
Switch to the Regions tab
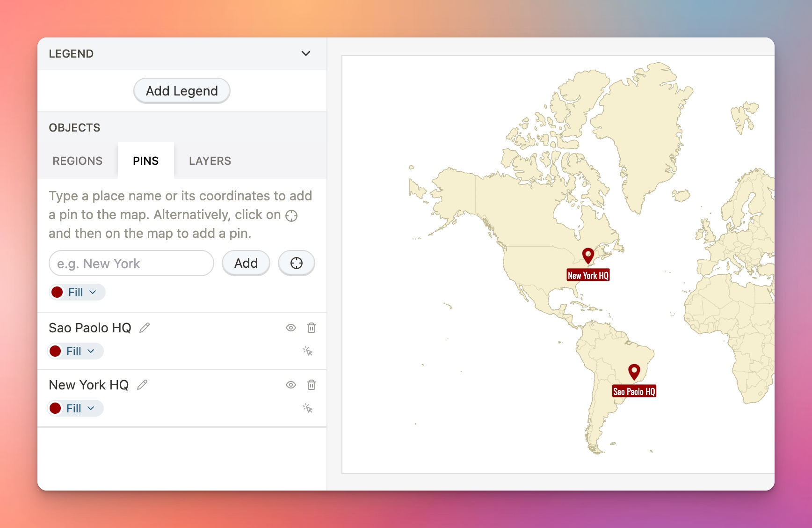click(77, 161)
